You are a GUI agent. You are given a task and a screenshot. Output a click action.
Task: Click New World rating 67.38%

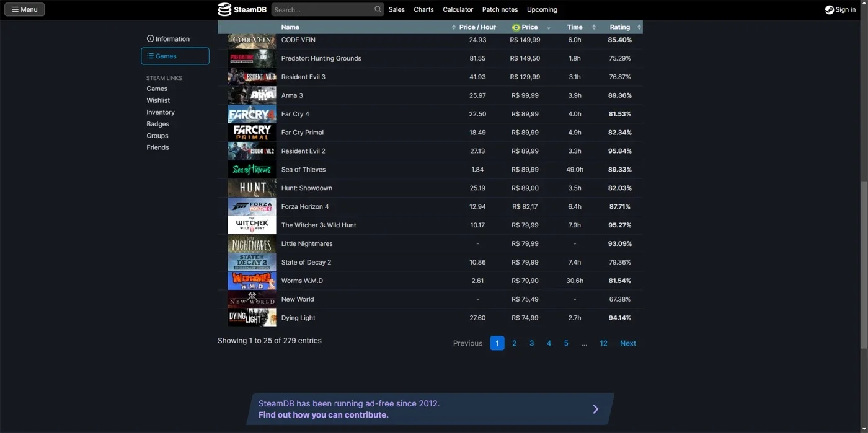pyautogui.click(x=620, y=300)
